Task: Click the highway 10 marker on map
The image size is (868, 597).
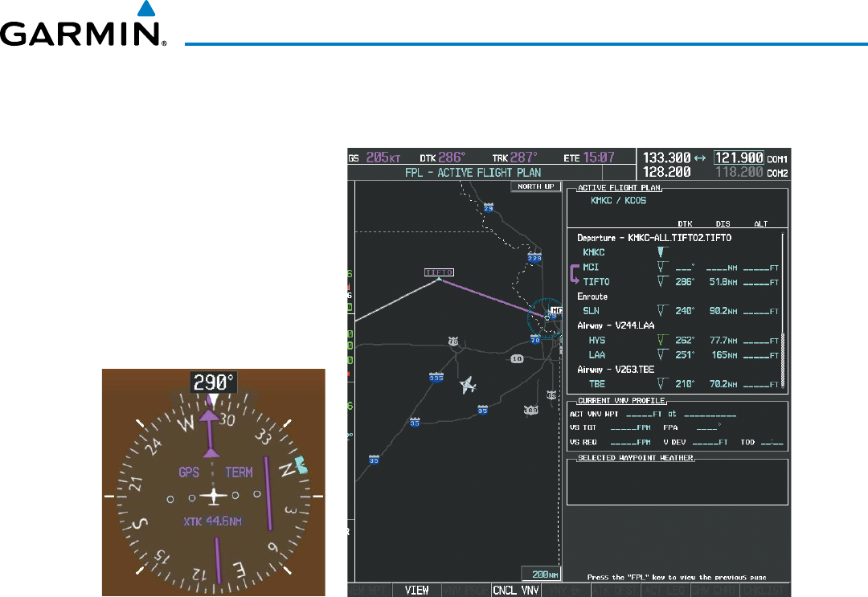Action: click(x=517, y=359)
